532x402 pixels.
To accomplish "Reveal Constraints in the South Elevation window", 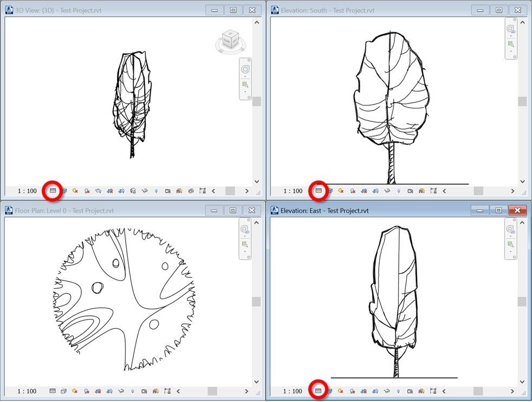I will click(433, 191).
